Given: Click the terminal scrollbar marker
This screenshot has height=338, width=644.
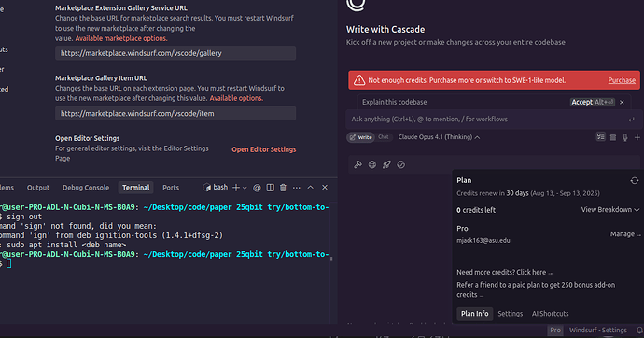Looking at the screenshot, I should [331, 259].
